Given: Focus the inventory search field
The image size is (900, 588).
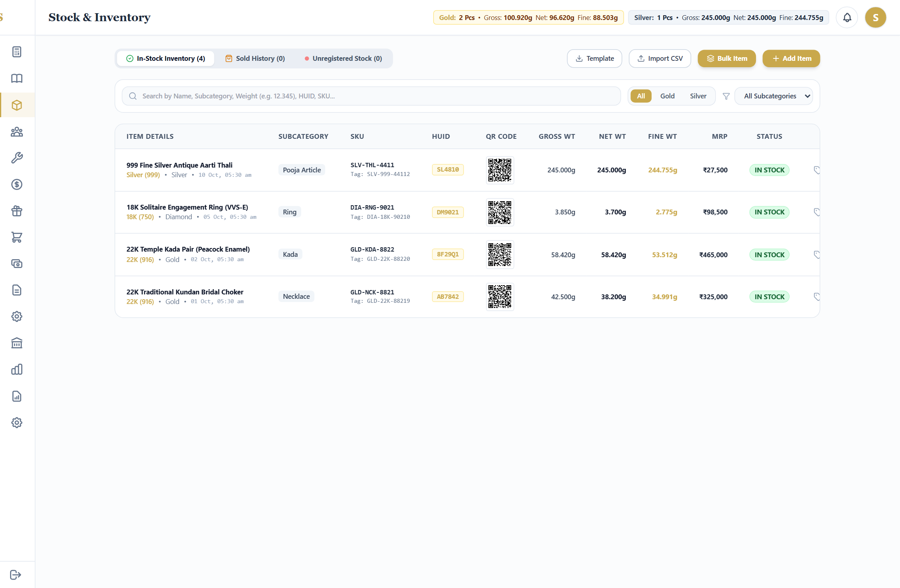Looking at the screenshot, I should (x=371, y=96).
